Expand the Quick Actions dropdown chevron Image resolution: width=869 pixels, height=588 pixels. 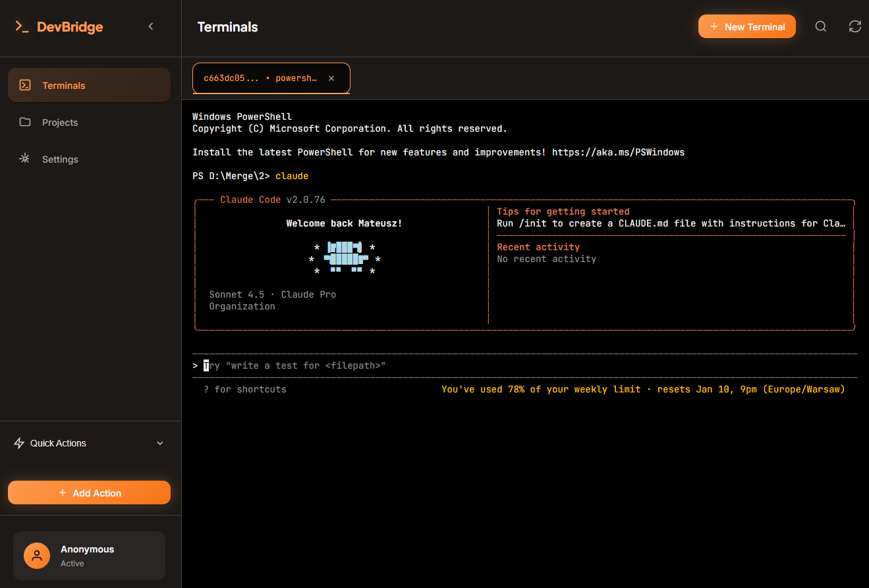pyautogui.click(x=160, y=443)
